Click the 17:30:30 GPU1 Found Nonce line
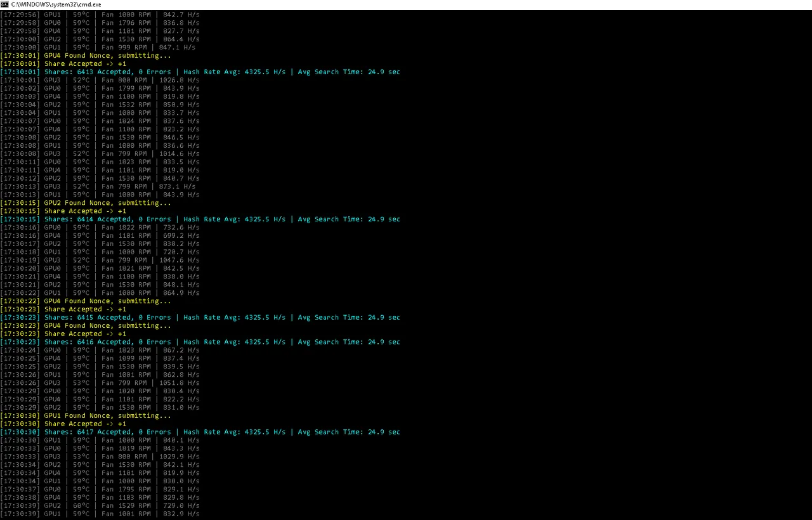 click(86, 416)
